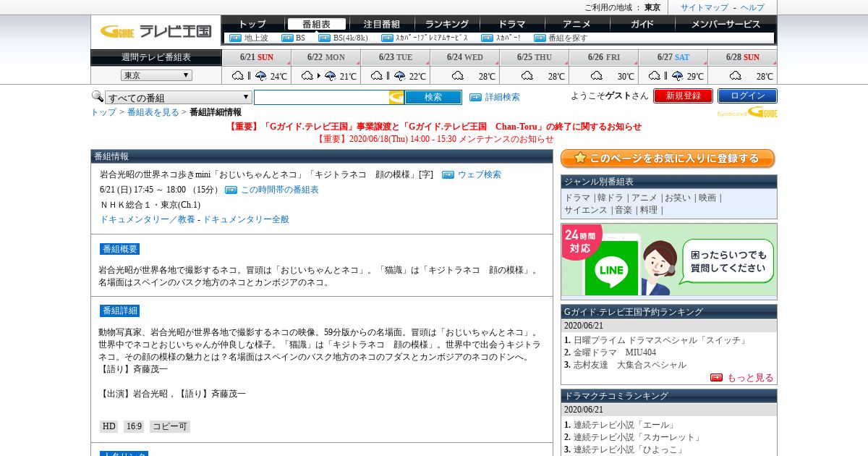Click このページをお気に入りに登録する button
The width and height of the screenshot is (868, 456).
[x=668, y=159]
